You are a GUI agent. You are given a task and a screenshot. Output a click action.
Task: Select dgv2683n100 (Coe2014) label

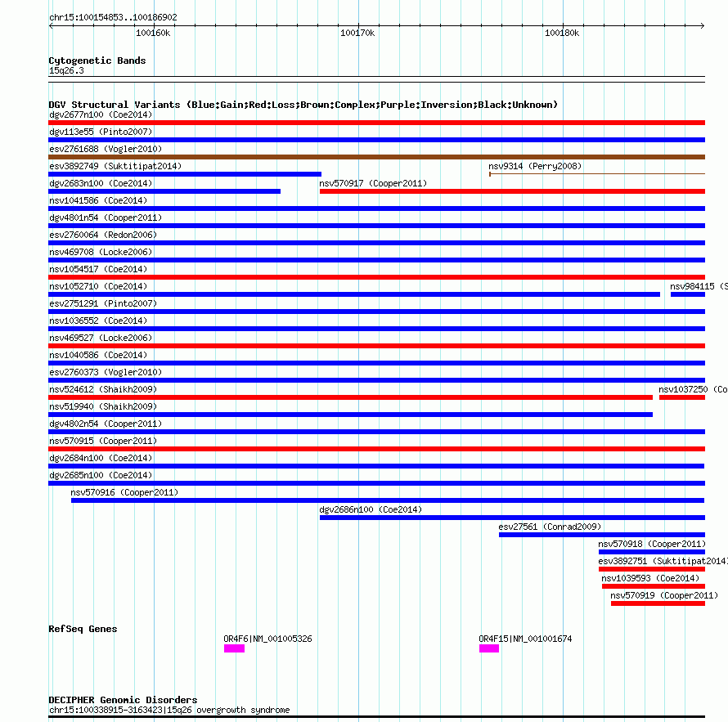pos(101,183)
